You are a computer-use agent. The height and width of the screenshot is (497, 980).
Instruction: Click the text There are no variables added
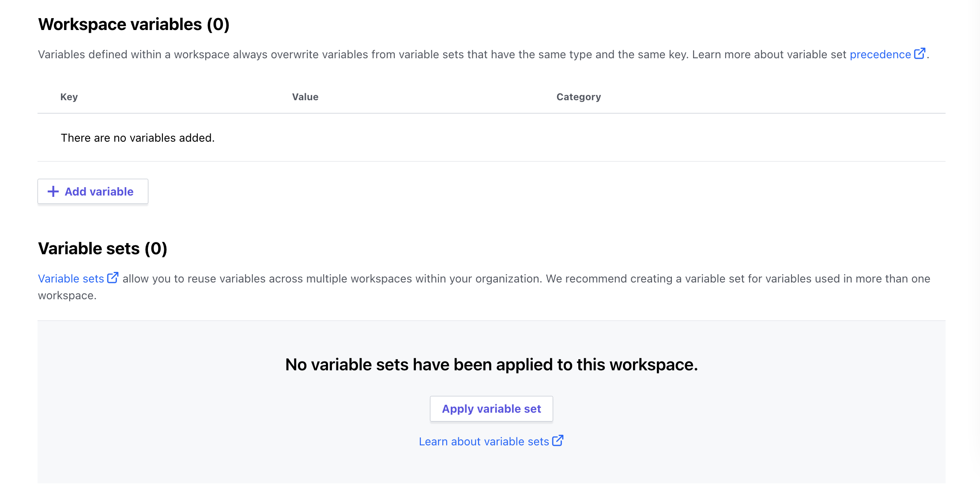(x=137, y=137)
